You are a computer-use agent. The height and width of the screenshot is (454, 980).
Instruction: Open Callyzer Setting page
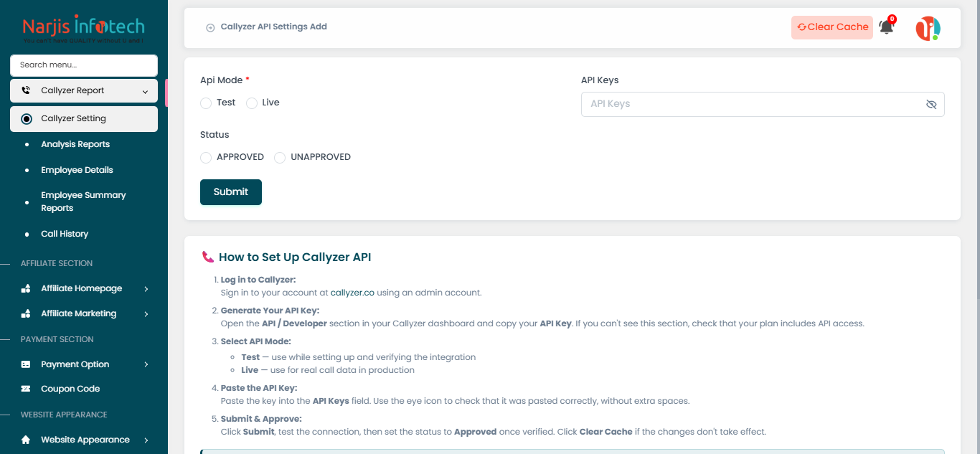[x=84, y=119]
